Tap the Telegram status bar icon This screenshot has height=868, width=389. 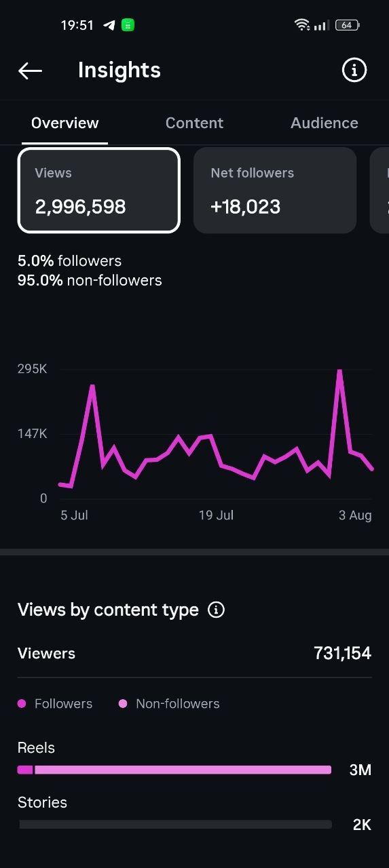pos(109,25)
